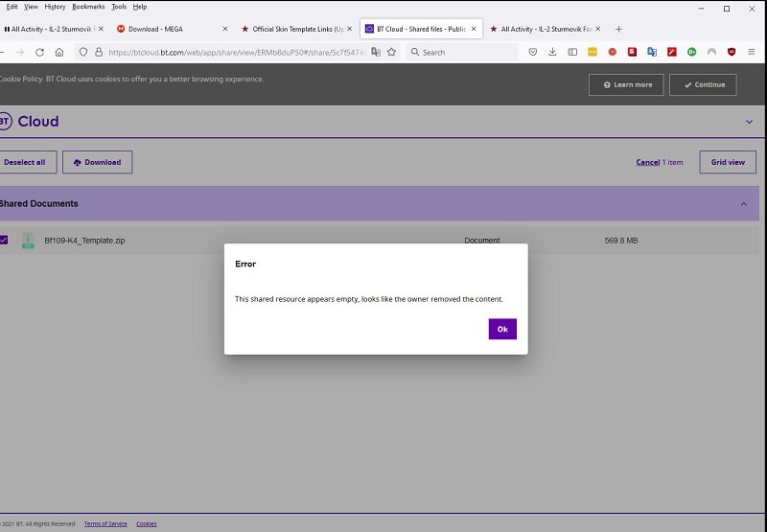
Task: Switch to Grid view
Action: coord(728,162)
